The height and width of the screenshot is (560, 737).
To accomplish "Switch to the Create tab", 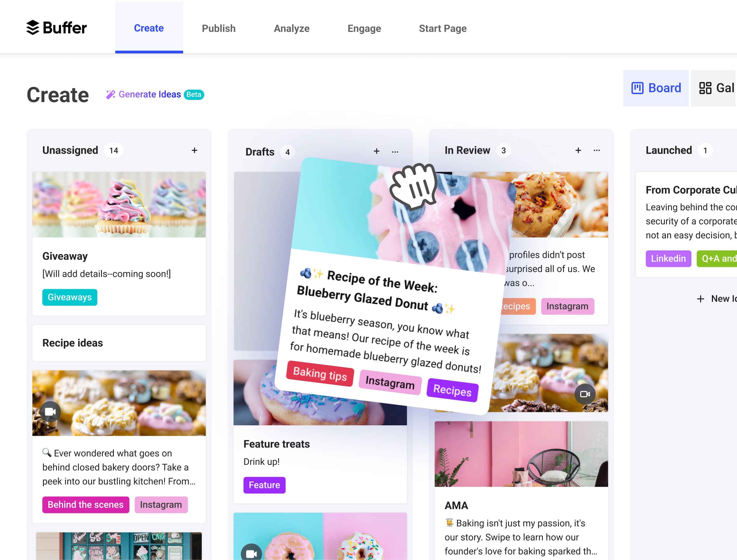I will [149, 28].
